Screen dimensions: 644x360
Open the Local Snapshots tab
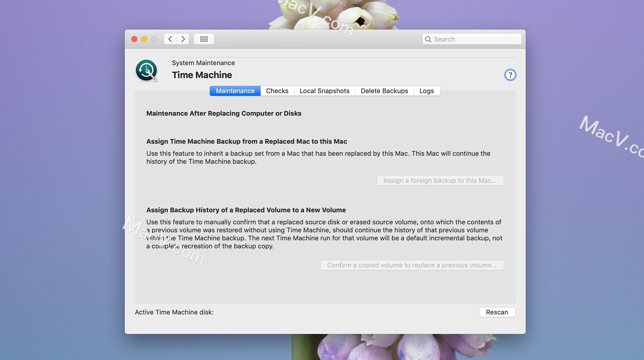point(324,91)
